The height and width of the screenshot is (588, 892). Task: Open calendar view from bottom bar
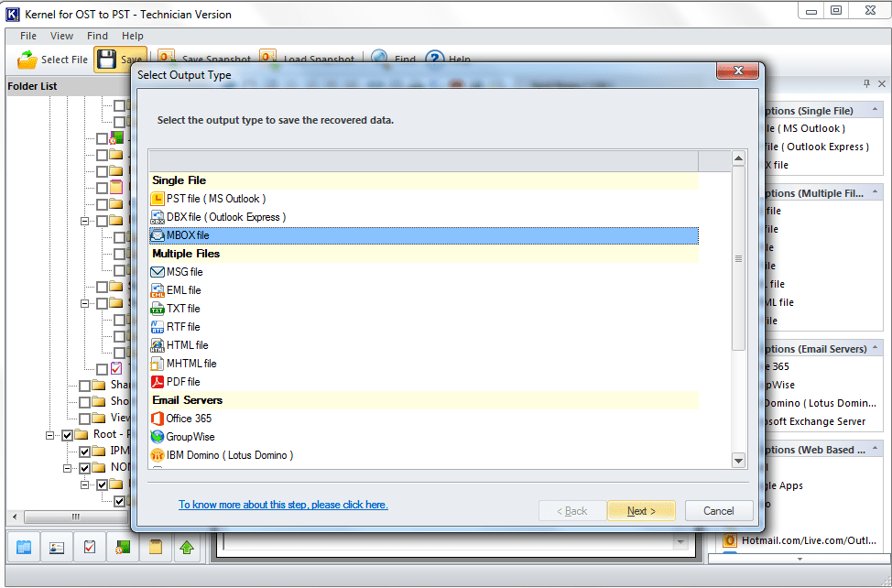23,547
